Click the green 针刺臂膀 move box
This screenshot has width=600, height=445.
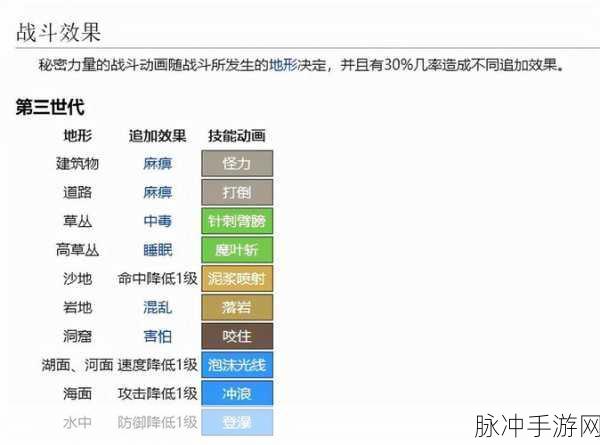coord(237,221)
